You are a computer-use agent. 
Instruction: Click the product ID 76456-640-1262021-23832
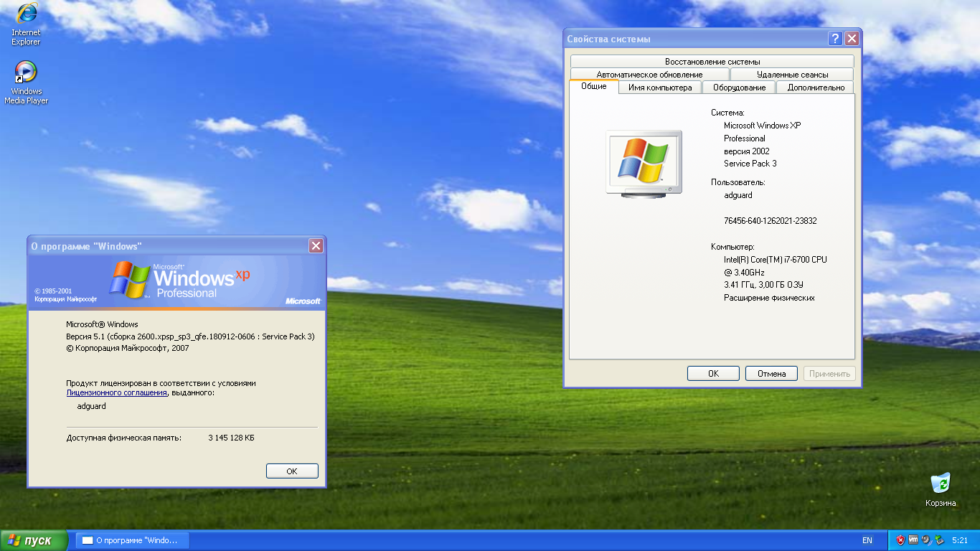point(770,221)
